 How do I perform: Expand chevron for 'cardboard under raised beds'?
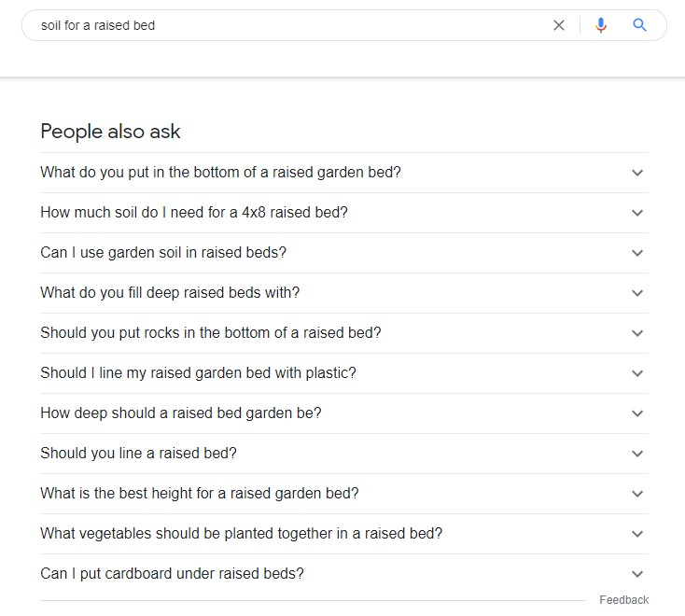(637, 574)
